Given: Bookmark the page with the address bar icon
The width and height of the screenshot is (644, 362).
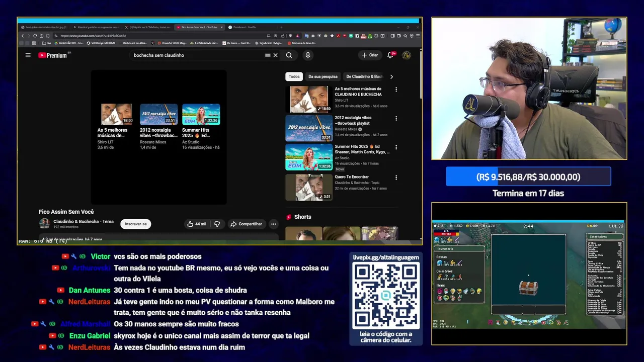Looking at the screenshot, I should click(48, 36).
